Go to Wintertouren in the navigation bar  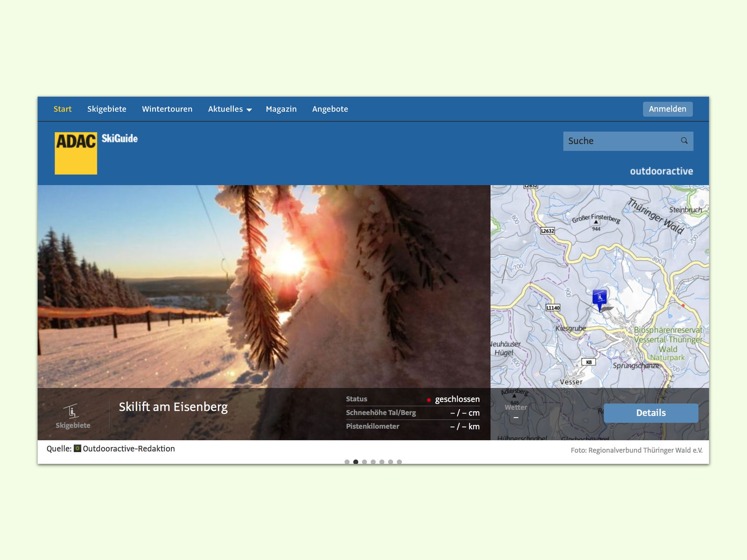(167, 109)
